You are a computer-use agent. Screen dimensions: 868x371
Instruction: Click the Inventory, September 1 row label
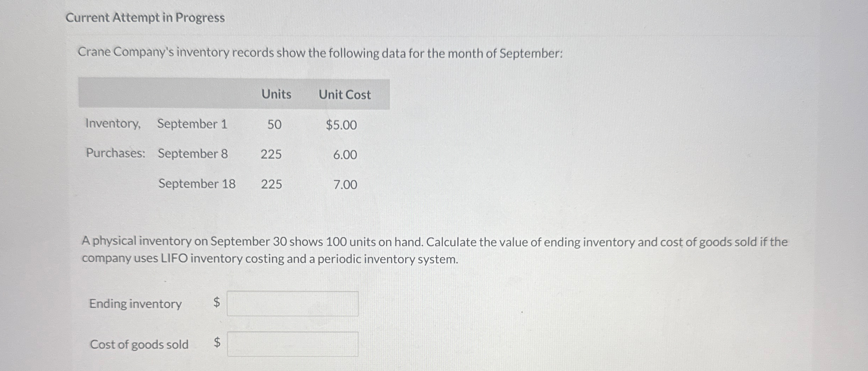tap(156, 124)
